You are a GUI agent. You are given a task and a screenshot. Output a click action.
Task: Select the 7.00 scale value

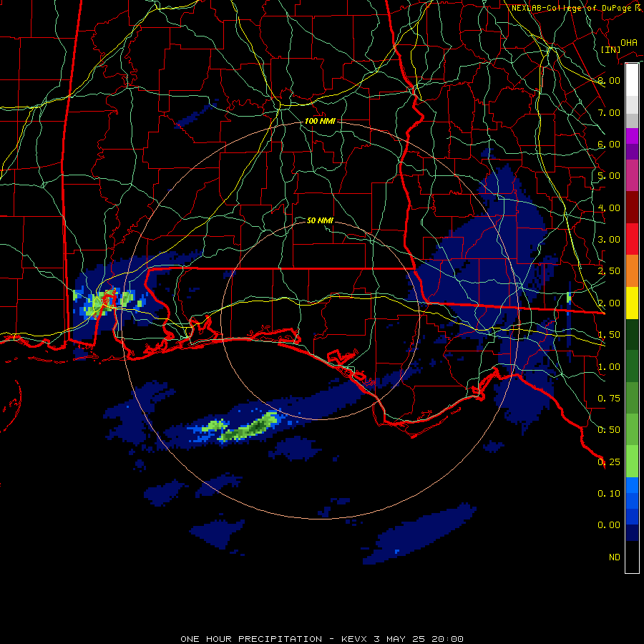609,112
